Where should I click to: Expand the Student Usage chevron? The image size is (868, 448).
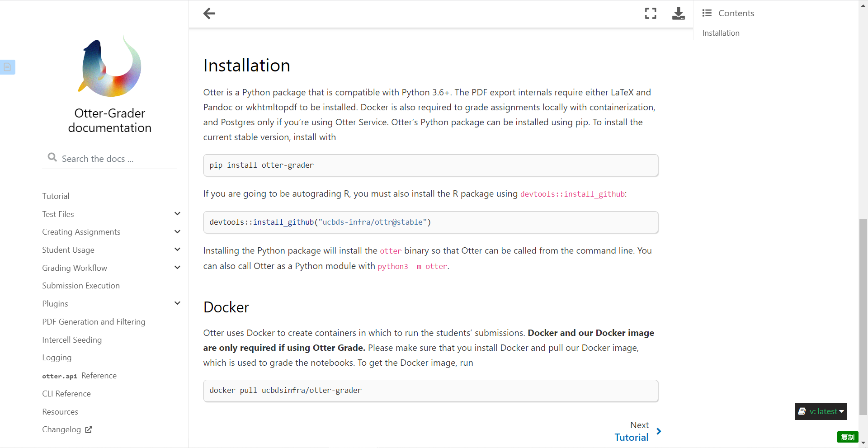tap(177, 249)
